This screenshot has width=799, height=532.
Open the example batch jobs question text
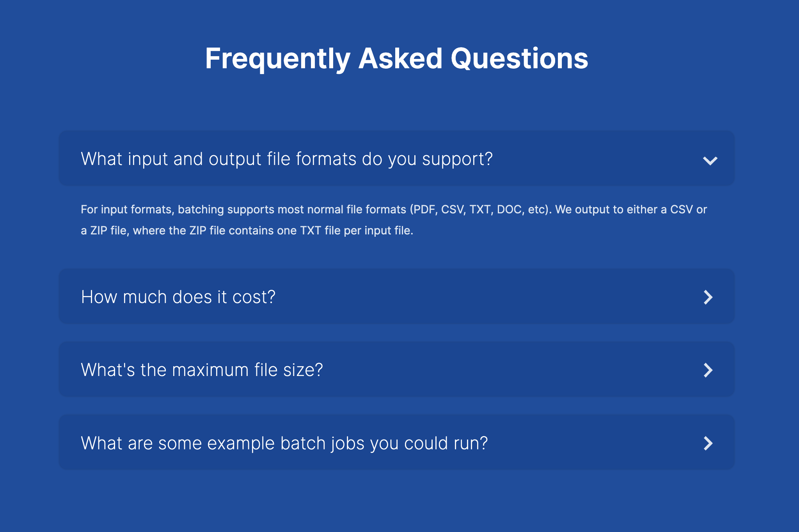point(284,443)
